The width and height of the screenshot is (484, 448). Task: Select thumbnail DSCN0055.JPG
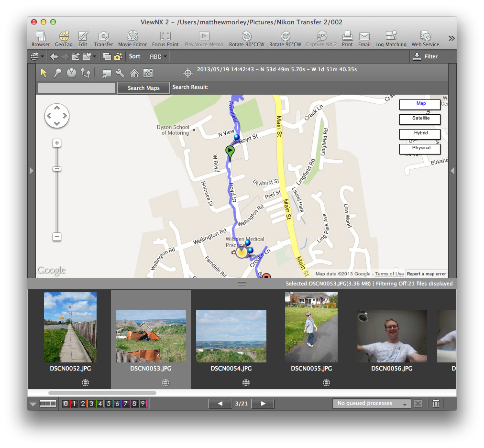pyautogui.click(x=311, y=327)
